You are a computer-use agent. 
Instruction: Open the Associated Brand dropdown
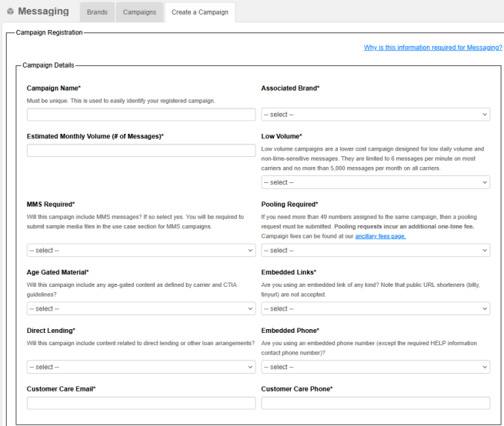click(x=375, y=115)
